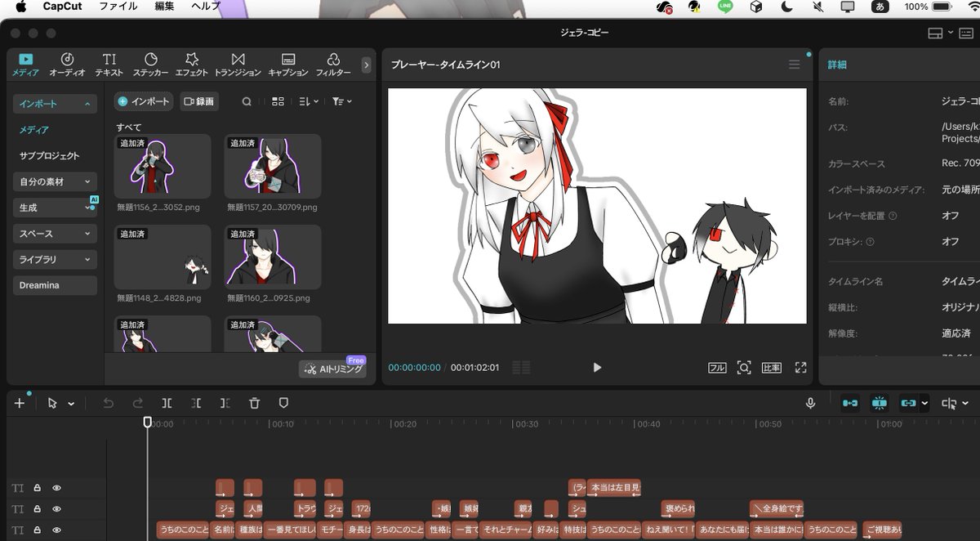The height and width of the screenshot is (541, 980).
Task: Toggle visibility of bottom text track
Action: coord(57,530)
